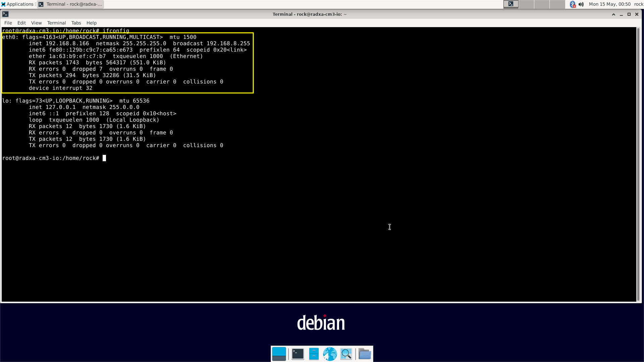Viewport: 644px width, 362px height.
Task: Click the network status icon in system tray
Action: 572,4
